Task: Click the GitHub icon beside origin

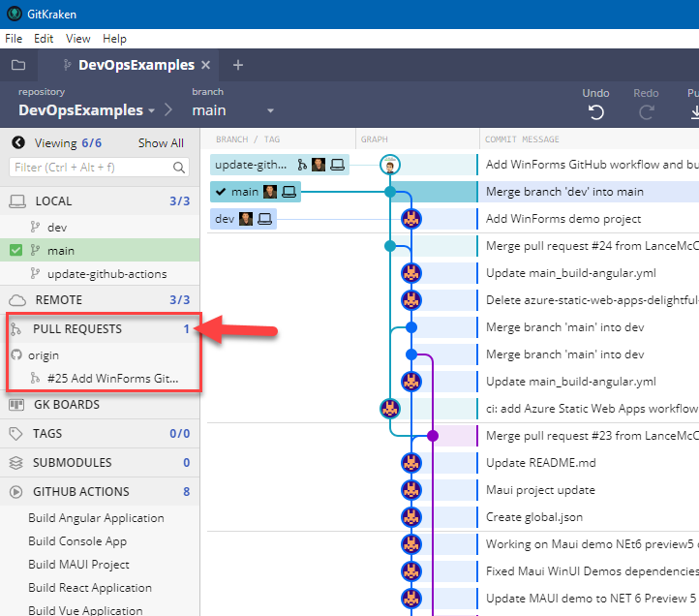Action: [x=16, y=355]
